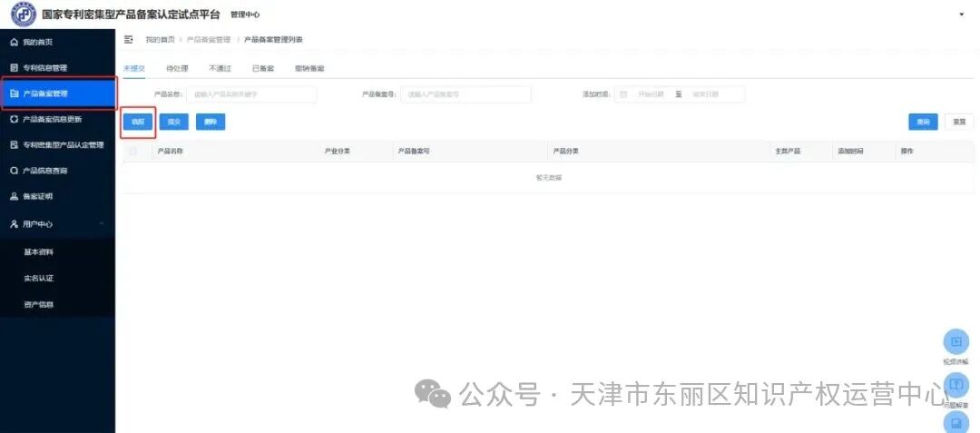Switch to the 撤销备案 tab
The width and height of the screenshot is (980, 433).
click(310, 68)
